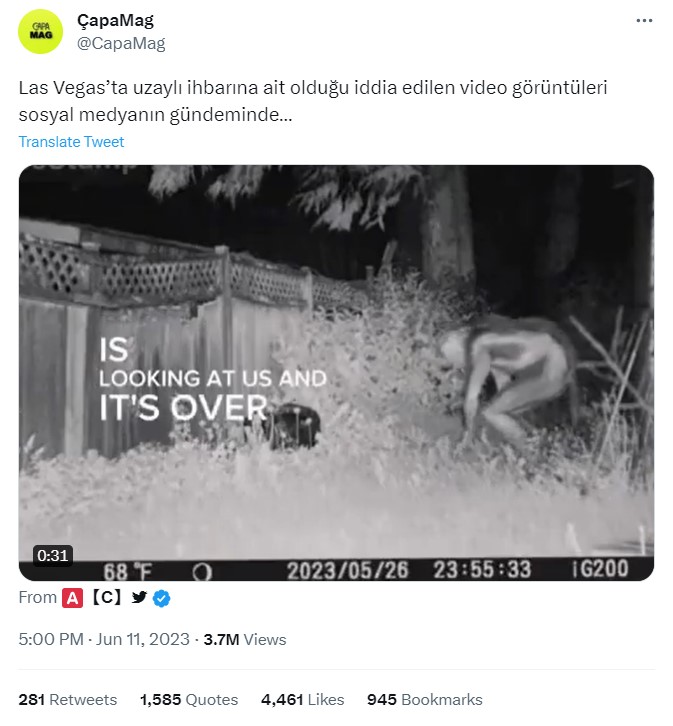
Task: View the 281 Retweets list
Action: pyautogui.click(x=67, y=699)
